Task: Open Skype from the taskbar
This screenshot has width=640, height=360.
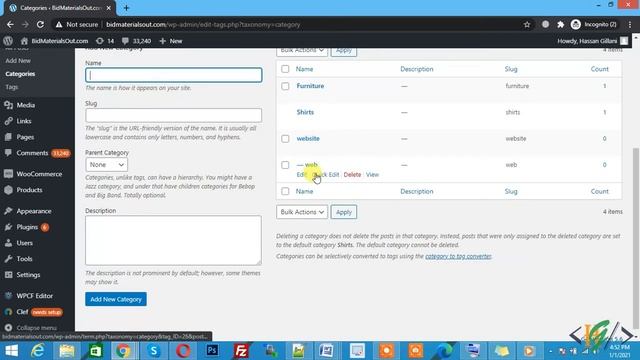Action: [x=154, y=351]
